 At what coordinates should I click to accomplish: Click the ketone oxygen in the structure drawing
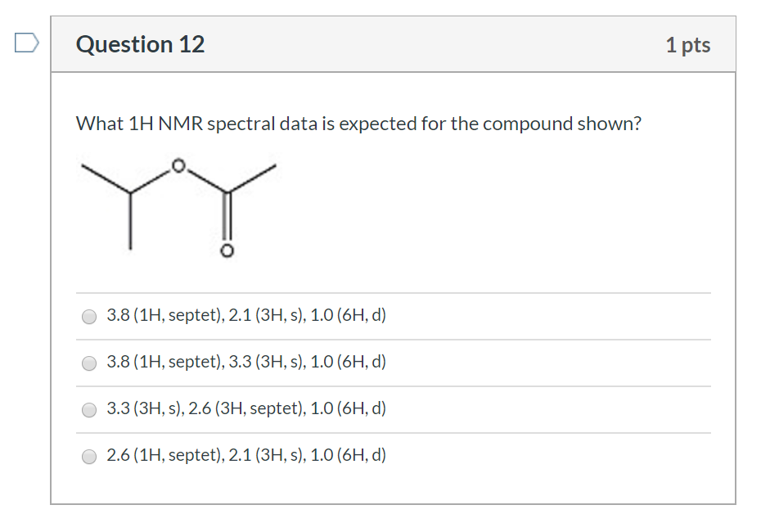click(x=227, y=250)
